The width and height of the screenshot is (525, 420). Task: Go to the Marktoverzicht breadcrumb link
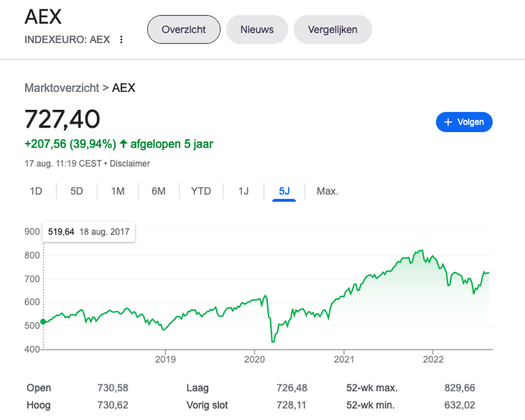click(62, 88)
